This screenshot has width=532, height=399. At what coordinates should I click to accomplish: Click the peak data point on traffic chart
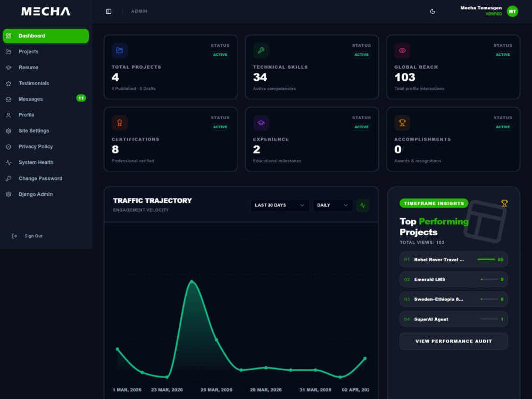[x=192, y=281]
